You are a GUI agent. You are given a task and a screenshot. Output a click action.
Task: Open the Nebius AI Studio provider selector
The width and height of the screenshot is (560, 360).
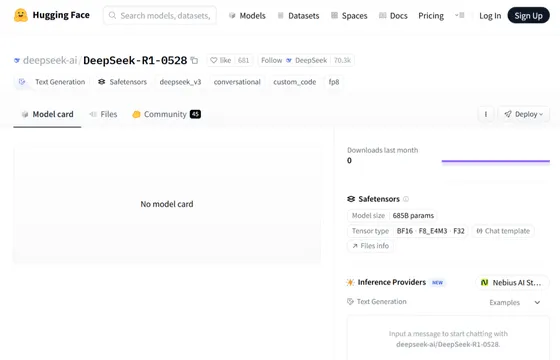click(x=512, y=282)
